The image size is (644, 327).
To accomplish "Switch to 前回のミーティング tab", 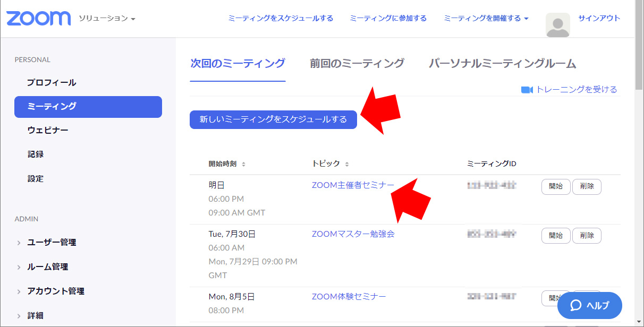I will click(x=357, y=64).
